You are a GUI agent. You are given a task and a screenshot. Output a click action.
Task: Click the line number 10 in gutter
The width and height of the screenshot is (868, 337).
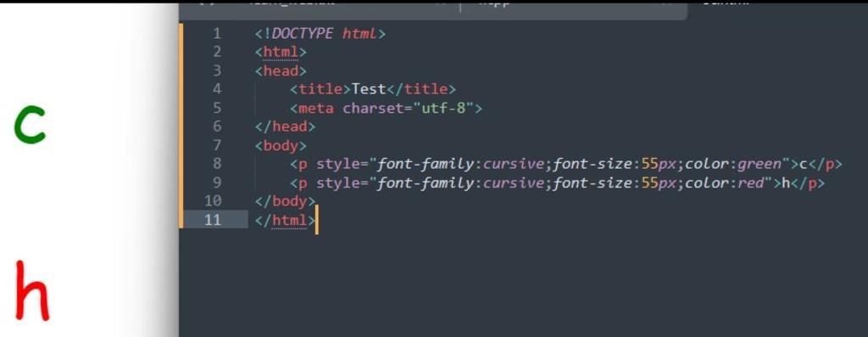click(213, 200)
